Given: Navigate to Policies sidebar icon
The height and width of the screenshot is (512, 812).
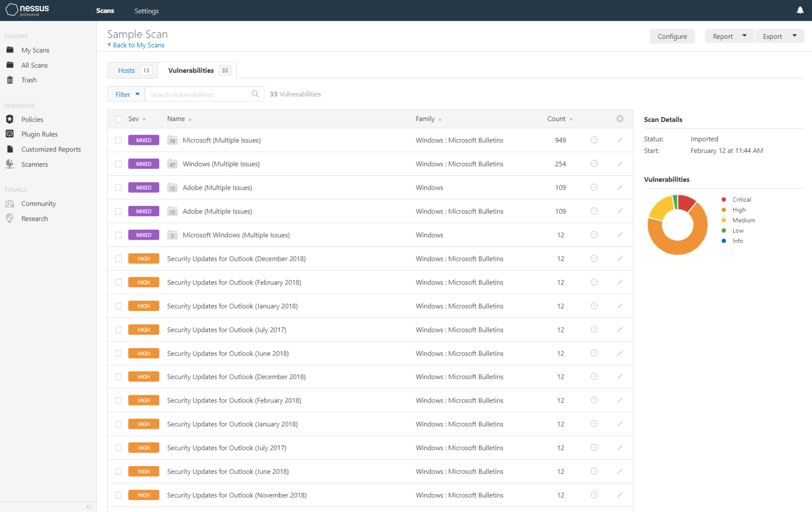Looking at the screenshot, I should click(9, 119).
